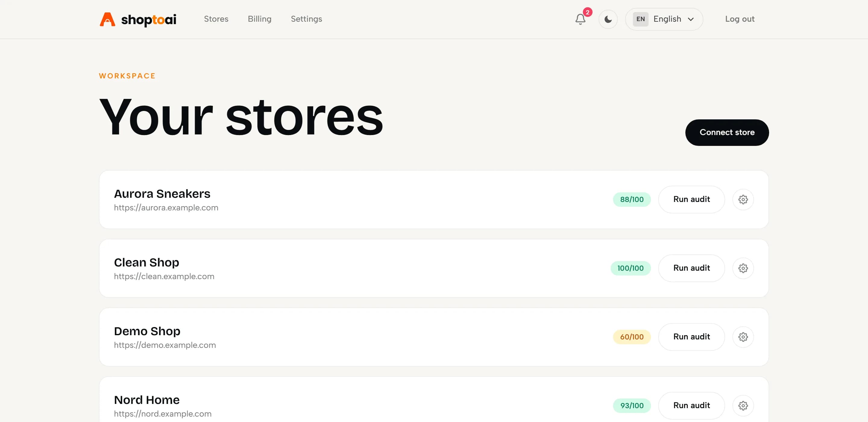Open Aurora Sneakers settings gear
Screen dimensions: 868x422
coord(743,199)
